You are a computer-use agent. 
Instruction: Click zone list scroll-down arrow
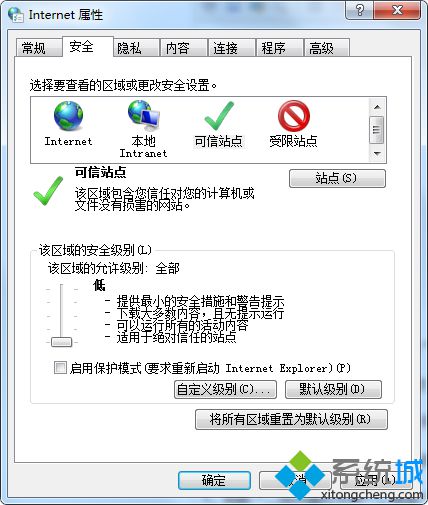pyautogui.click(x=377, y=154)
